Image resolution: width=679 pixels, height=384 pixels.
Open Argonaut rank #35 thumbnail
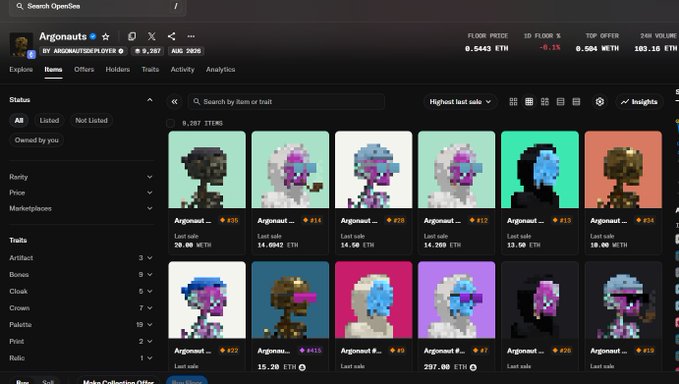click(x=207, y=170)
